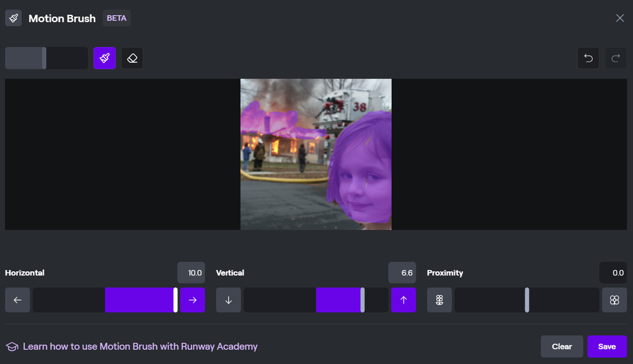The width and height of the screenshot is (633, 364).
Task: Select the eraser tool
Action: pyautogui.click(x=132, y=58)
